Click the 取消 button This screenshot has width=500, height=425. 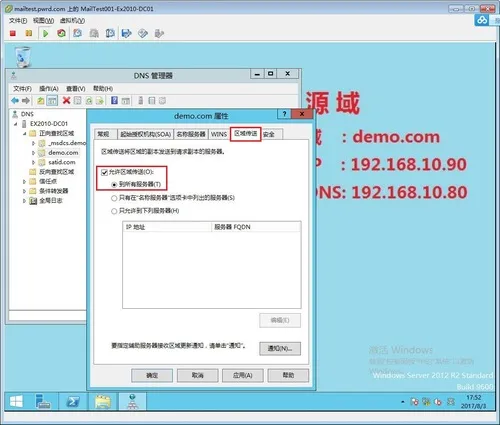pyautogui.click(x=198, y=375)
